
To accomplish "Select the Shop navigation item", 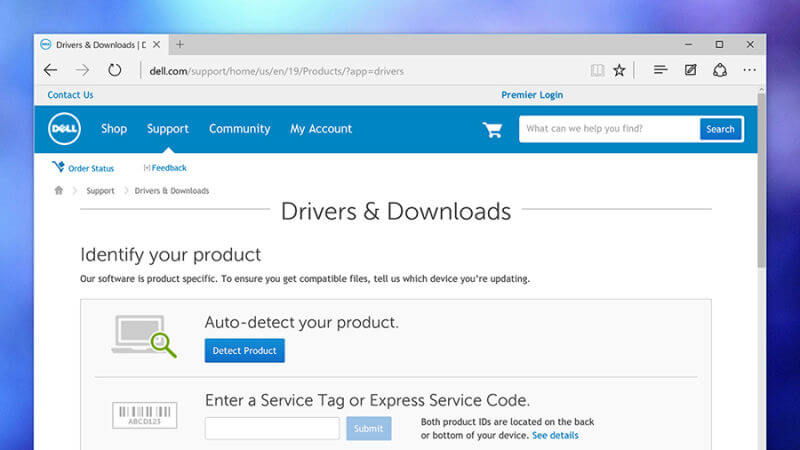I will point(114,129).
